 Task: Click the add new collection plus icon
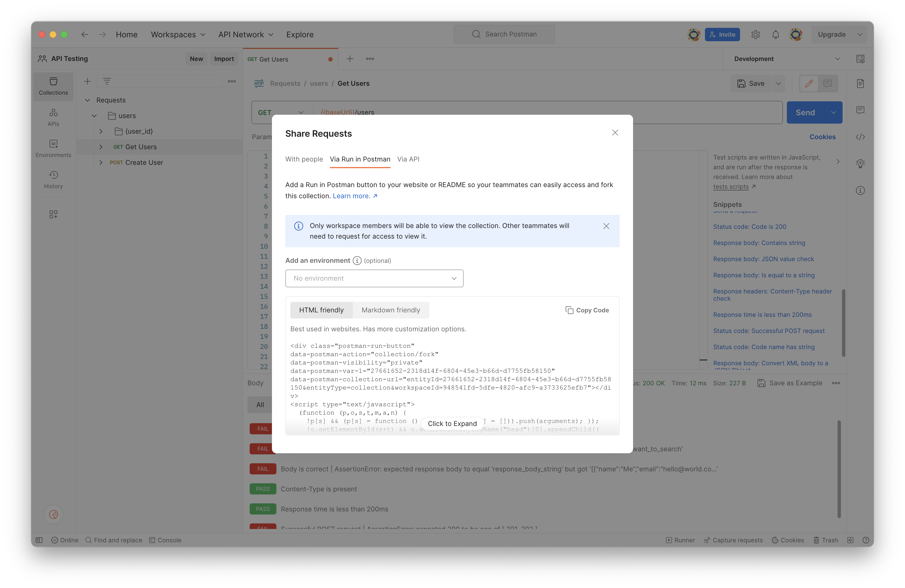pos(87,81)
